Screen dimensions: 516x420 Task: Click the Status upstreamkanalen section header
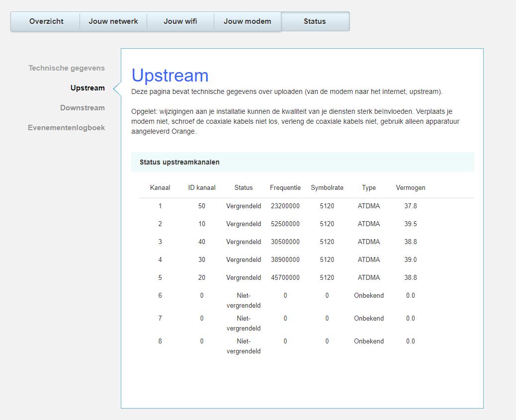point(179,162)
